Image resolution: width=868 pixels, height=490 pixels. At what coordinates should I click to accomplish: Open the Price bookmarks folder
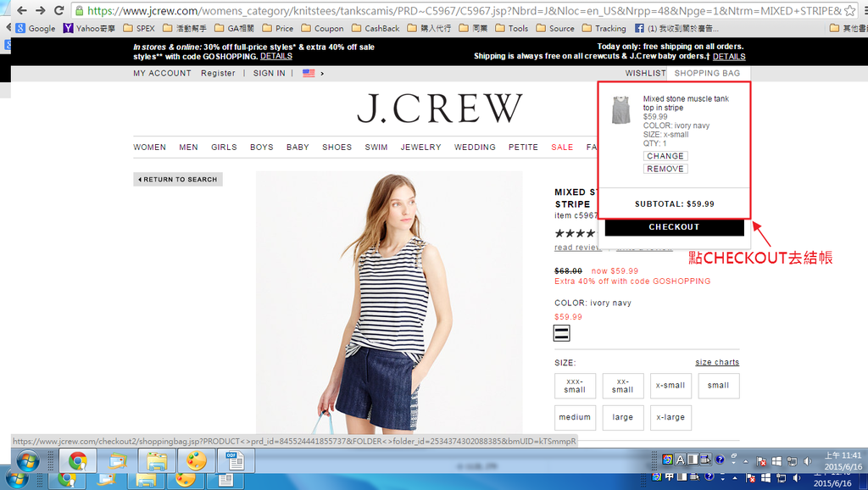[x=278, y=28]
